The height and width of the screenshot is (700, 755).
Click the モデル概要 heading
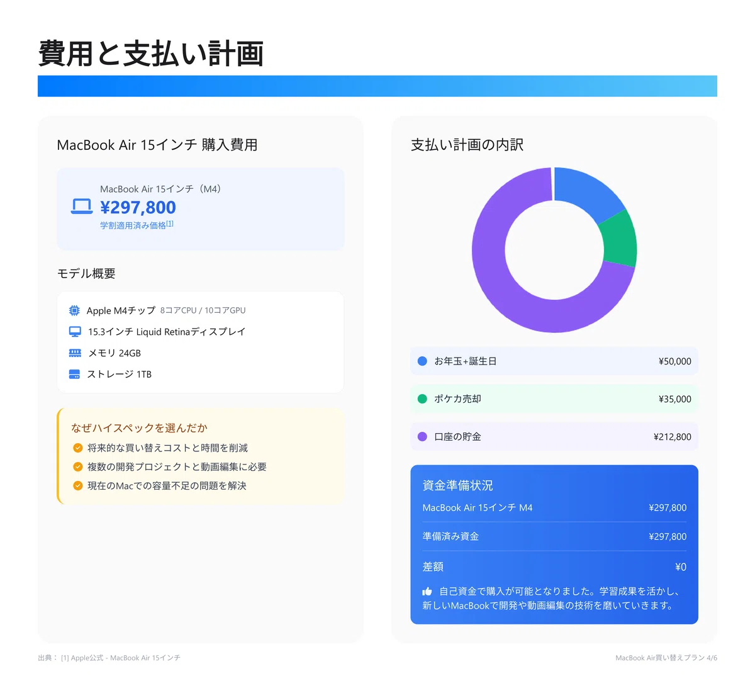pos(86,274)
